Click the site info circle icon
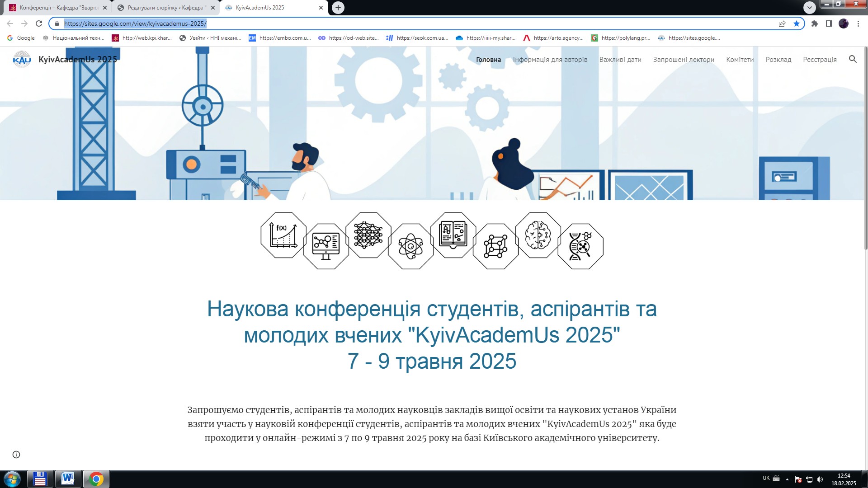The width and height of the screenshot is (868, 488). click(16, 455)
